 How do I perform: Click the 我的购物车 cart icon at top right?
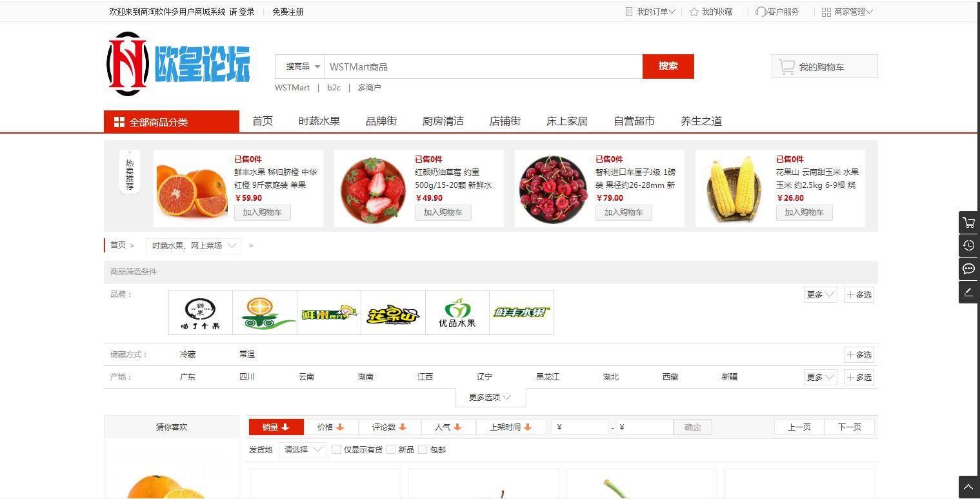786,65
